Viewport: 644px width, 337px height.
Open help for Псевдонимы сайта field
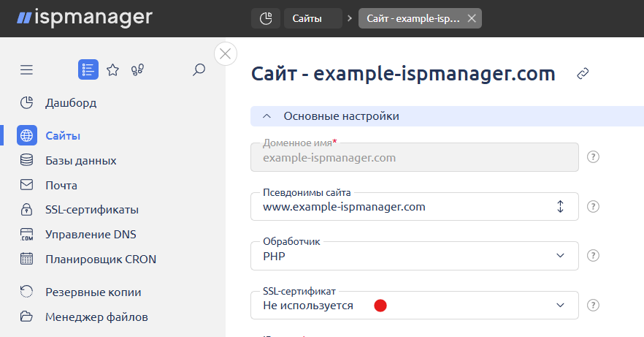coord(593,206)
